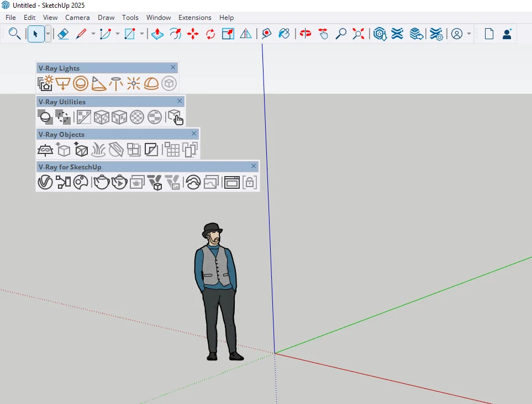This screenshot has height=404, width=532.
Task: Open the Window menu
Action: 159,18
